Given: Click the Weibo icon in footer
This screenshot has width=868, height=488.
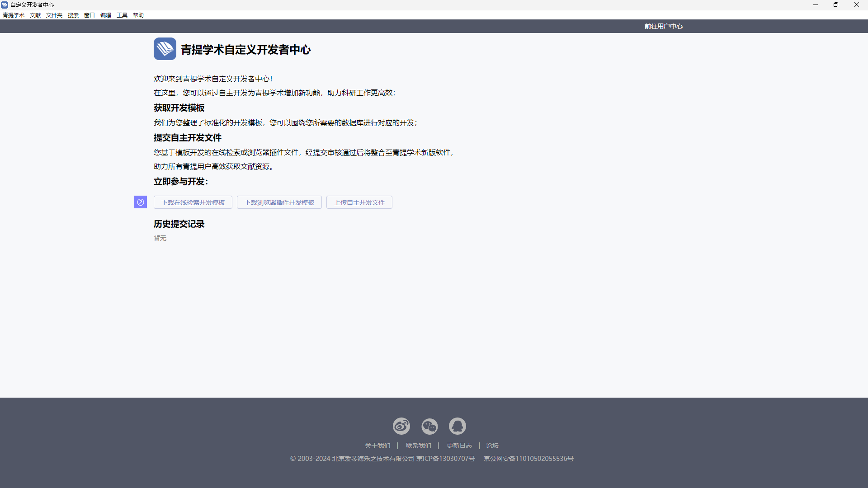Looking at the screenshot, I should coord(401,426).
